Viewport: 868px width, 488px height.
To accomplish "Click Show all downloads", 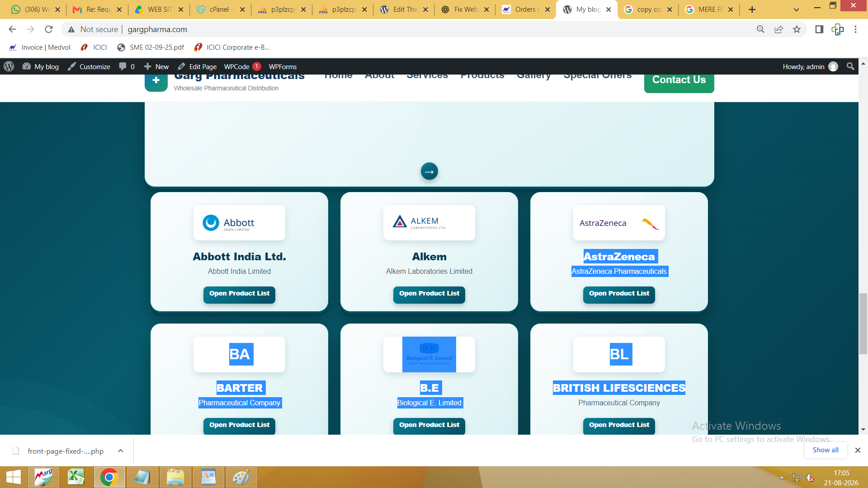I will pyautogui.click(x=826, y=450).
